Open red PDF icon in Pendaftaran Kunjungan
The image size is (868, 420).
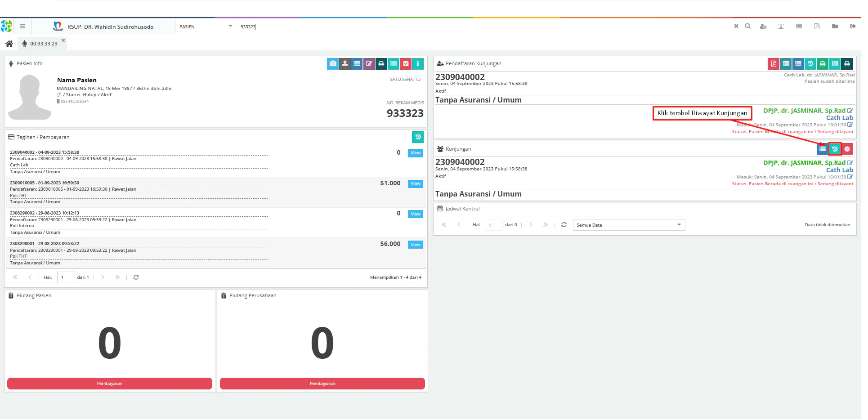(774, 64)
